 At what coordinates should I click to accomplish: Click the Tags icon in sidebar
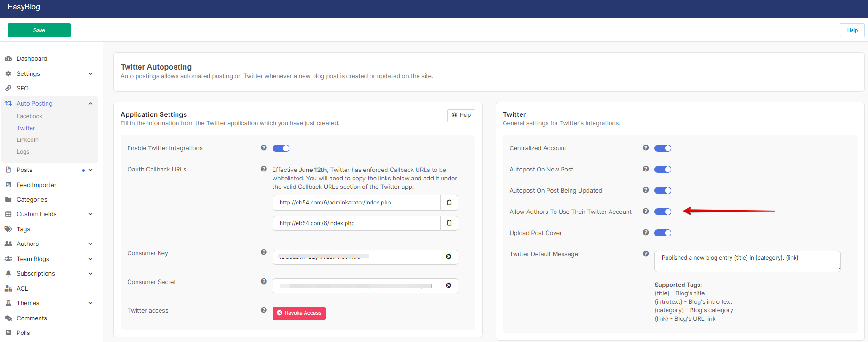(8, 229)
